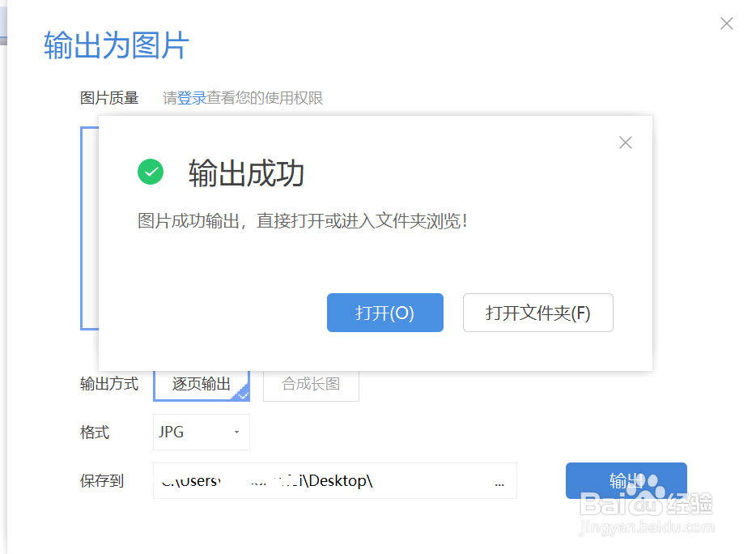Open the exported image with 打开(O)

coord(384,313)
